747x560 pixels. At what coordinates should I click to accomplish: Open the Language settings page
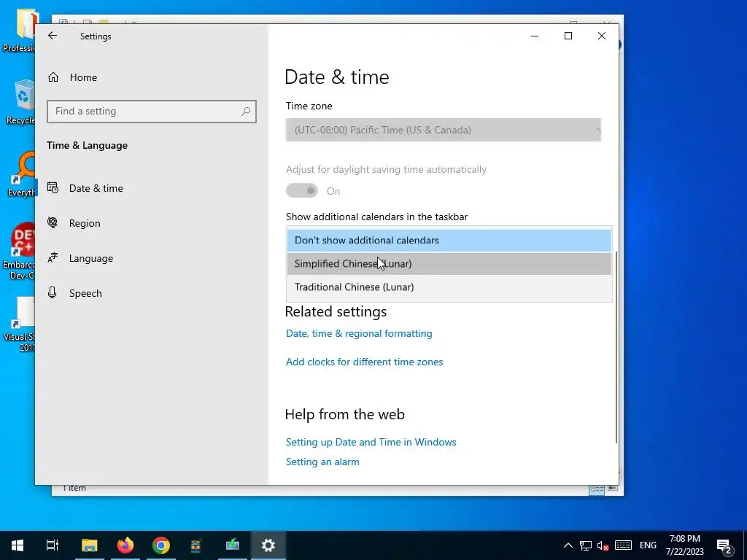(x=91, y=258)
